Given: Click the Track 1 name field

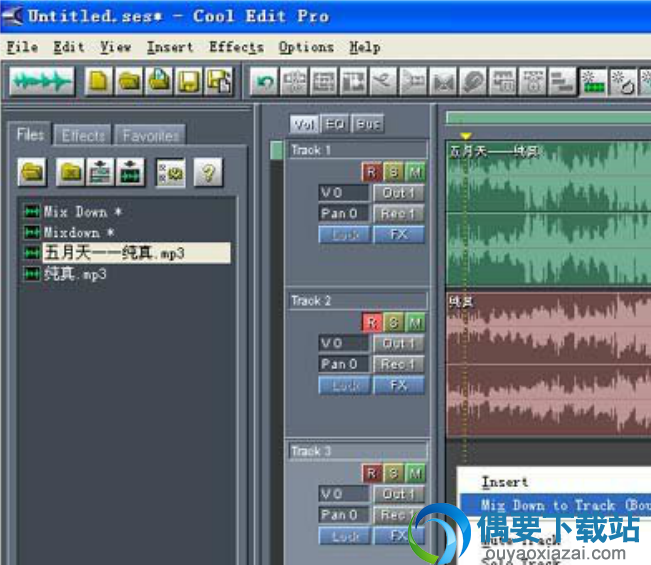Looking at the screenshot, I should coord(357,150).
